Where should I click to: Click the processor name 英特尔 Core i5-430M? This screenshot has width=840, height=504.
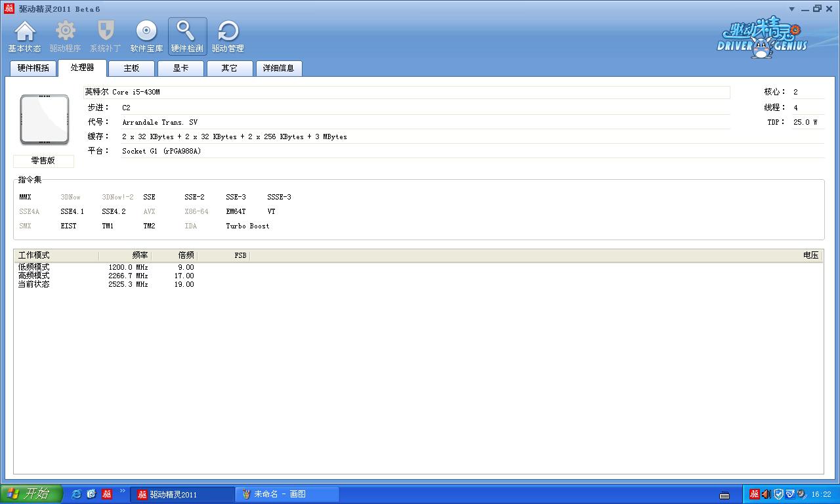tap(122, 93)
